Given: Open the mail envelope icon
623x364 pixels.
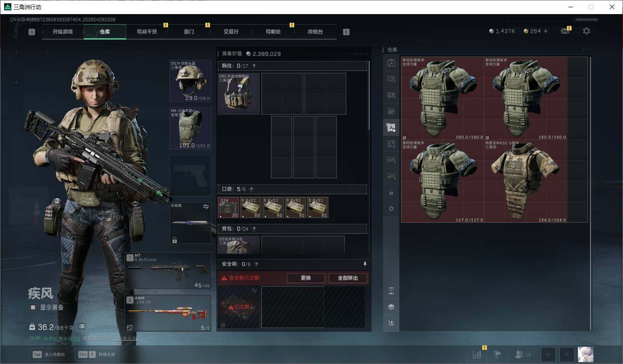Looking at the screenshot, I should (565, 31).
